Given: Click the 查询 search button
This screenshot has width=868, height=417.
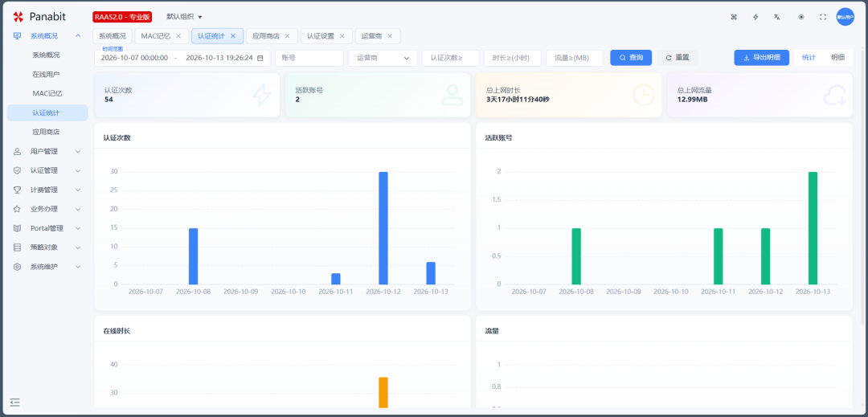Looking at the screenshot, I should click(631, 58).
